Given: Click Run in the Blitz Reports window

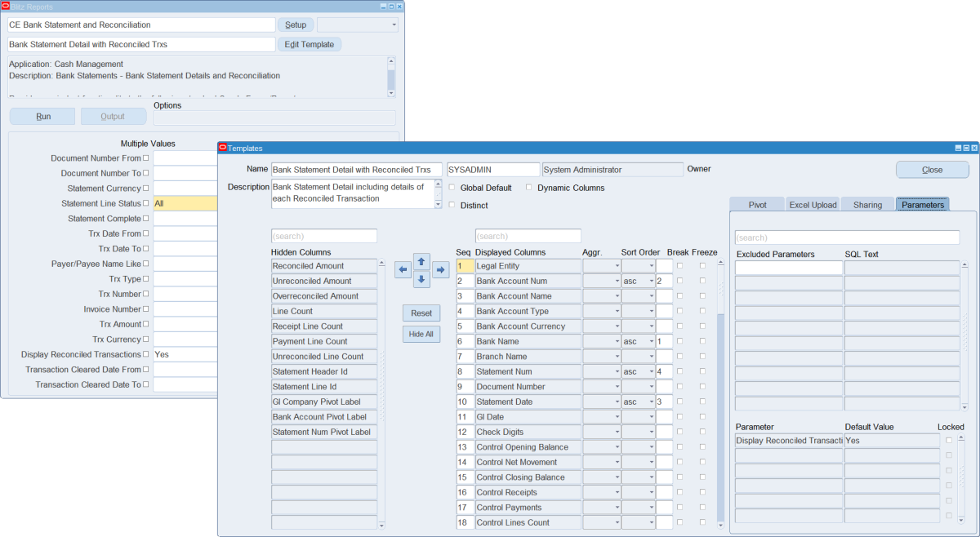Looking at the screenshot, I should click(x=43, y=117).
